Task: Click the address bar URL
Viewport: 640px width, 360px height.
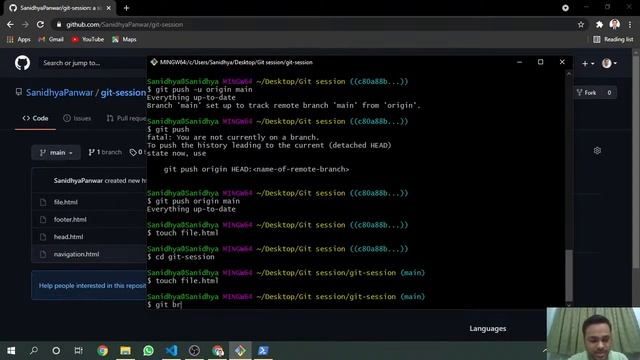Action: (124, 24)
